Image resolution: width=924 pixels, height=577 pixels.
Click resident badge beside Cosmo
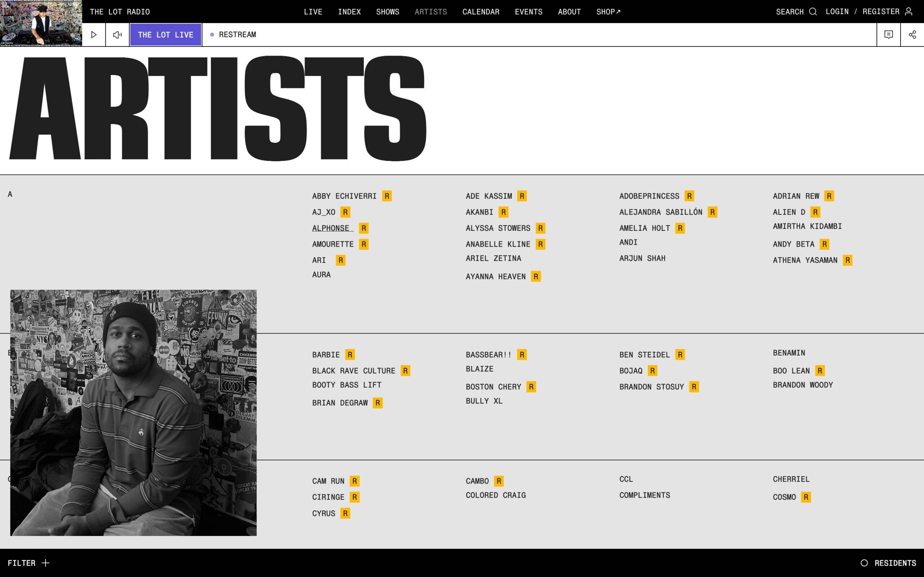[806, 497]
